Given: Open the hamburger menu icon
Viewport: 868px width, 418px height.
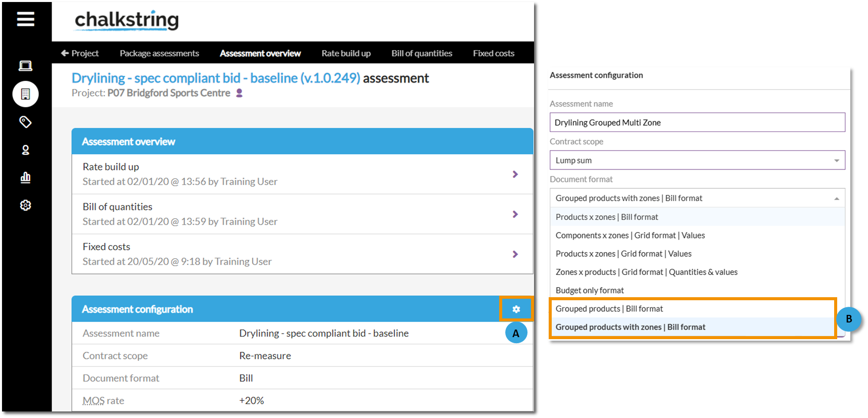Looking at the screenshot, I should click(x=26, y=20).
